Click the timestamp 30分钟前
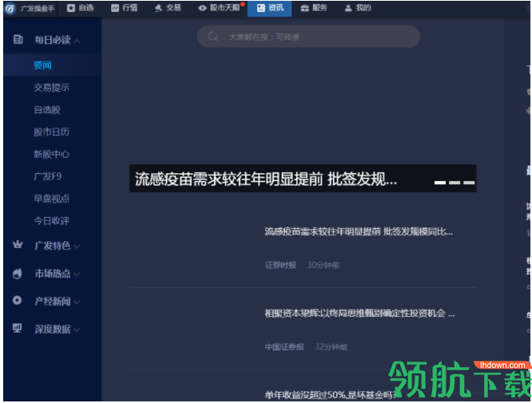Screen dimensions: 532x403 [324, 265]
